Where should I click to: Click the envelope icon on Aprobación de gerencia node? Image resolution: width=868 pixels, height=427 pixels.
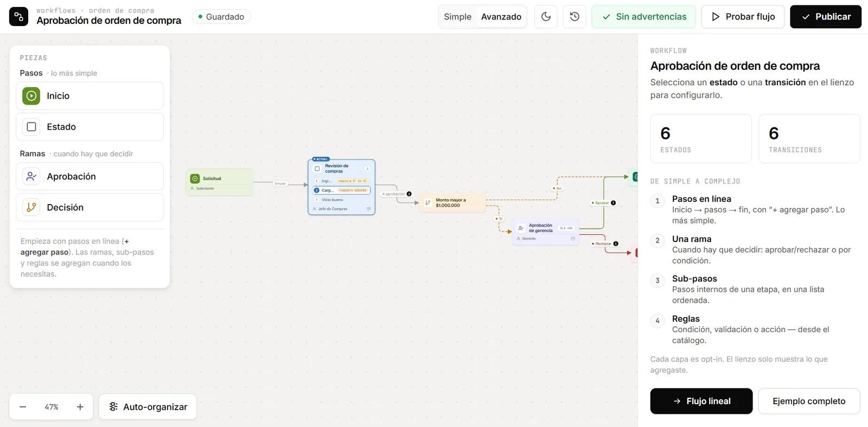[573, 239]
